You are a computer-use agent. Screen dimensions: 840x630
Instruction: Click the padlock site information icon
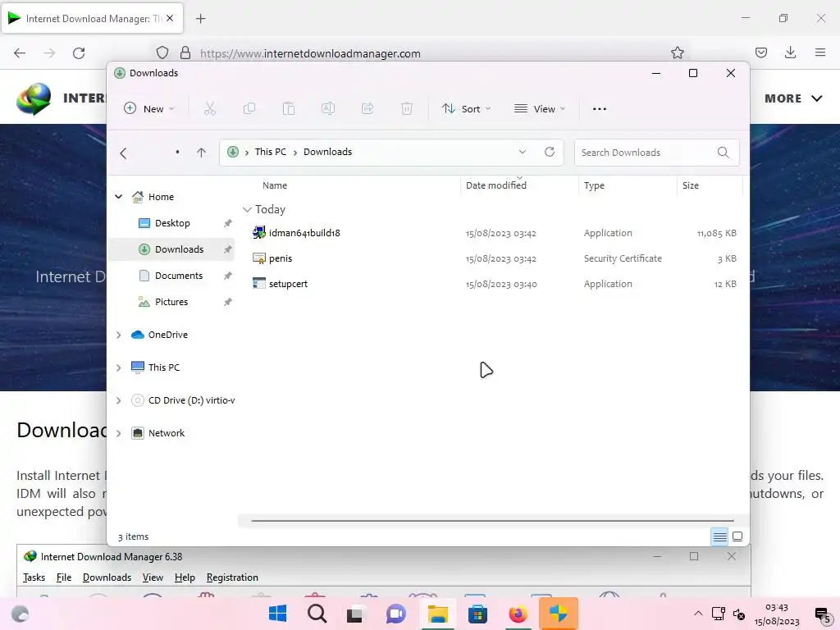coord(185,52)
